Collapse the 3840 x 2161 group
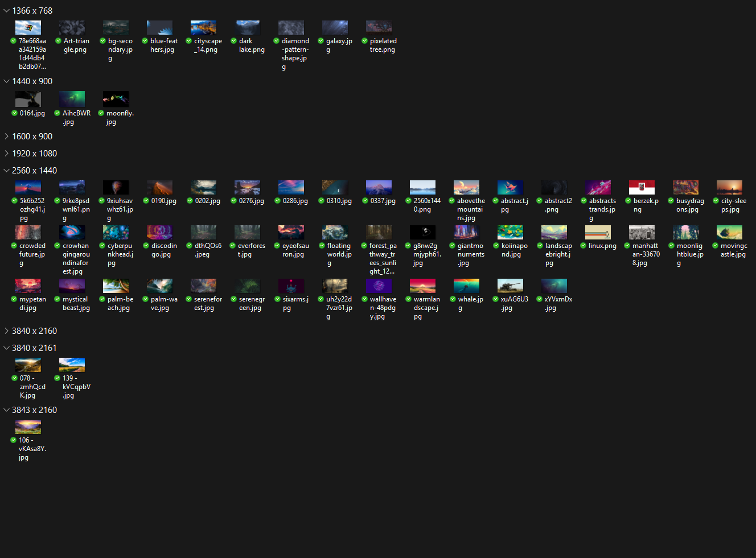 [x=6, y=348]
